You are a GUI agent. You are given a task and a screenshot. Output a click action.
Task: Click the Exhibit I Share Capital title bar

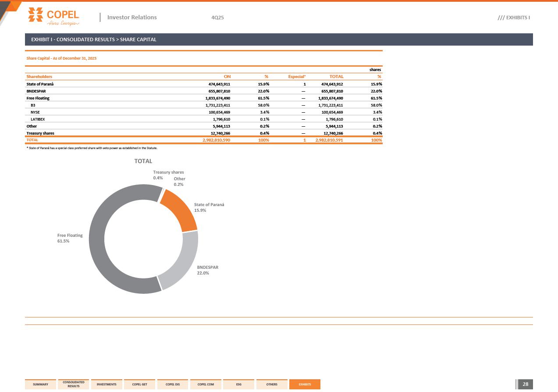coord(279,39)
